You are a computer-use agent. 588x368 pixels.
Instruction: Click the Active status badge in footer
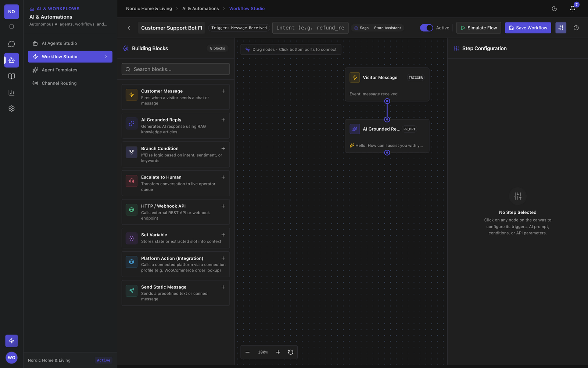104,360
